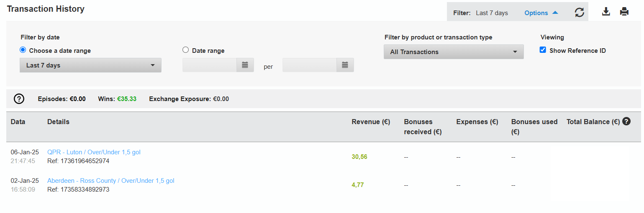644x213 pixels.
Task: Click the Data column header
Action: coord(18,122)
